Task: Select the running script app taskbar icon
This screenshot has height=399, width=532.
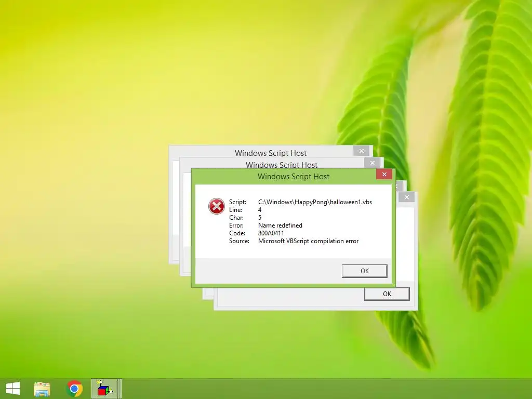Action: click(105, 389)
